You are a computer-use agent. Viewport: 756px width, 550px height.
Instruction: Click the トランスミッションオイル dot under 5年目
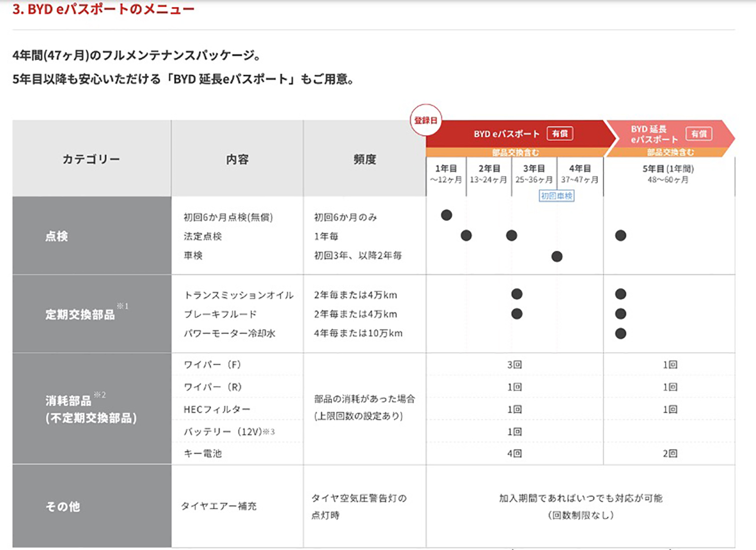(x=621, y=294)
